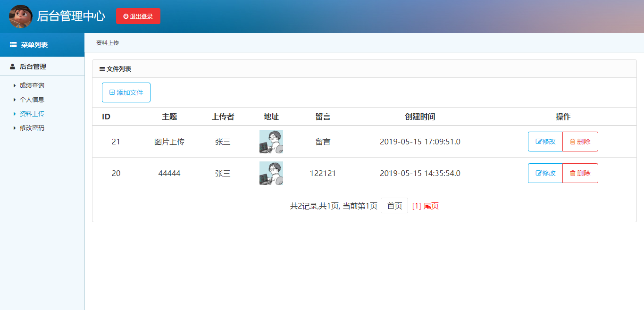
Task: Expand the 成绩查询 arrow
Action: pyautogui.click(x=15, y=85)
